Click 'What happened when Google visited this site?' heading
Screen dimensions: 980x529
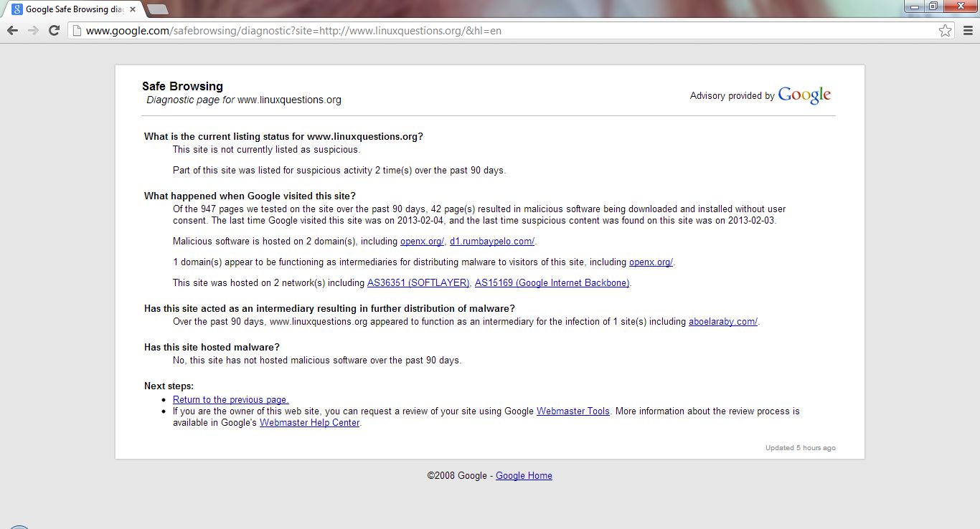click(250, 196)
